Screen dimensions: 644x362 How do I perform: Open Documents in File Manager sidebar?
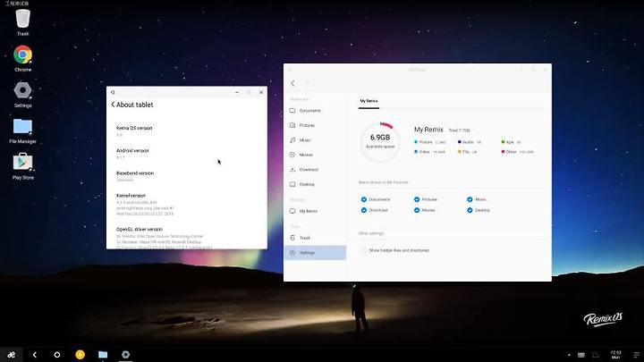pyautogui.click(x=315, y=111)
